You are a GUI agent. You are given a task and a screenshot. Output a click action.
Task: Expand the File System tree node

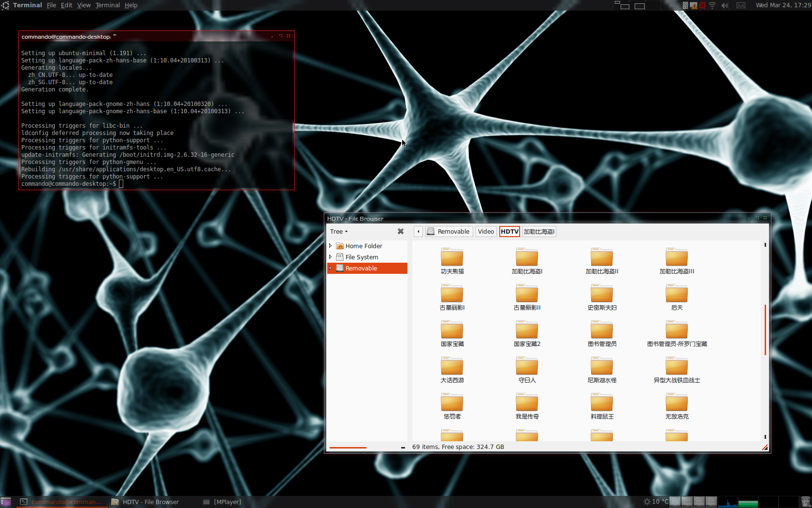pos(331,257)
